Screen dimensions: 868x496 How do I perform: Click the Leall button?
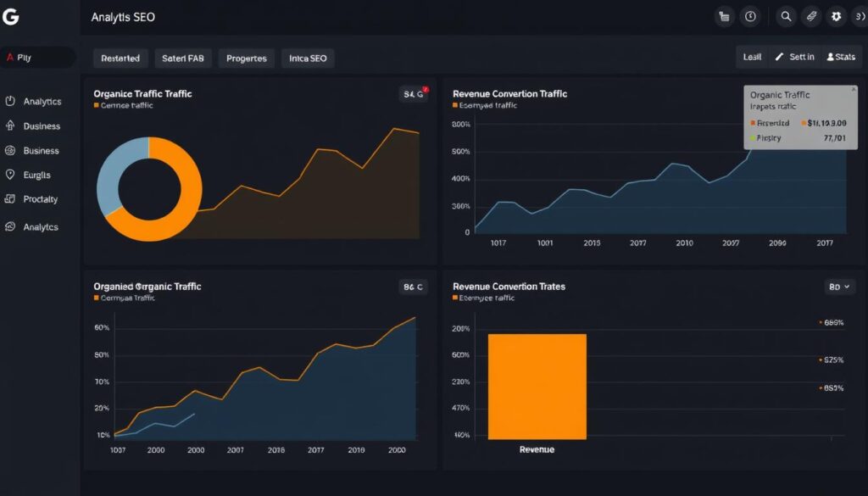click(x=752, y=57)
